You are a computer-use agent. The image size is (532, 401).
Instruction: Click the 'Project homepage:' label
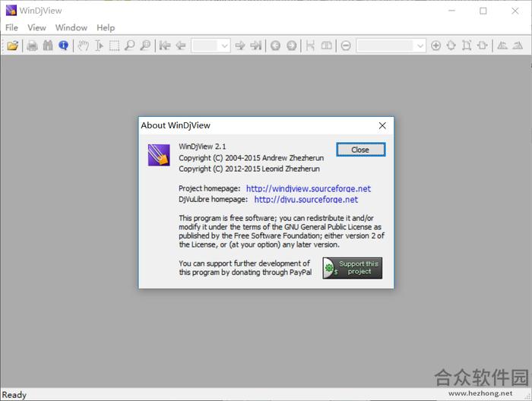pyautogui.click(x=209, y=188)
